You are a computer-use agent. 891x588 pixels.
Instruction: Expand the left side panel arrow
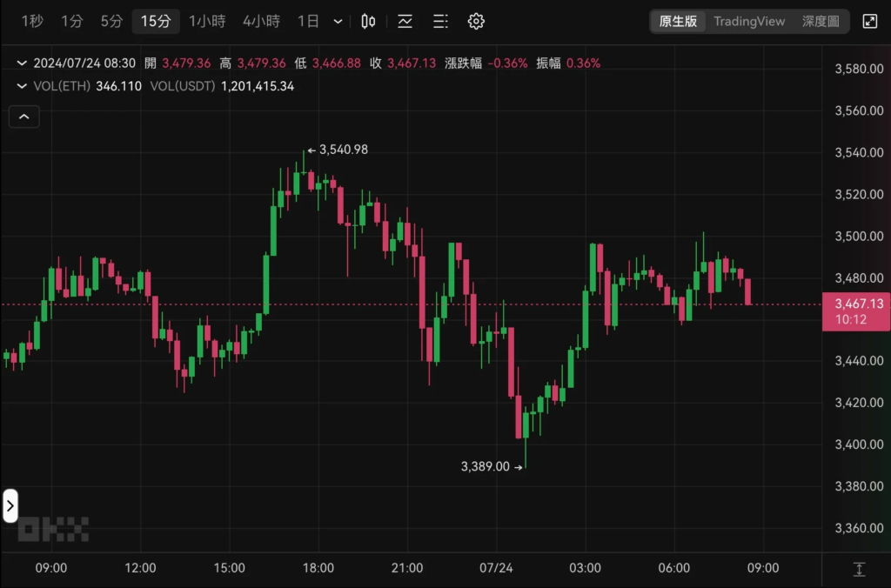[x=10, y=505]
